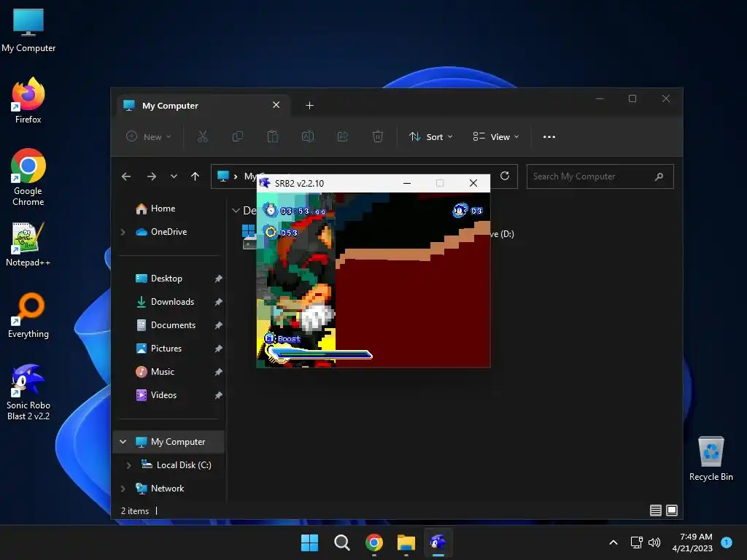Open the Recycle Bin
Image resolution: width=747 pixels, height=560 pixels.
[x=711, y=459]
